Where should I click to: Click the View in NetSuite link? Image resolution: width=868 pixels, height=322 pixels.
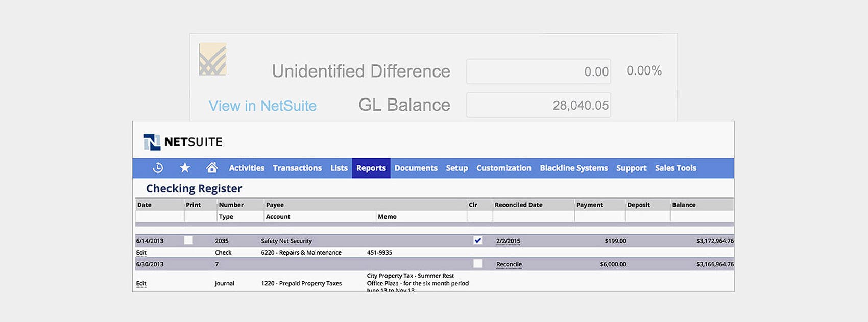(x=262, y=106)
